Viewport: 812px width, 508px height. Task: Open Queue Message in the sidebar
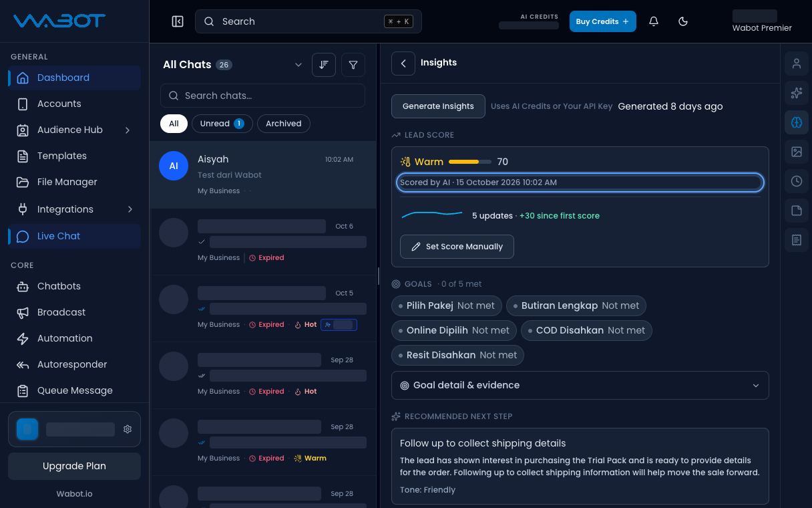tap(75, 390)
